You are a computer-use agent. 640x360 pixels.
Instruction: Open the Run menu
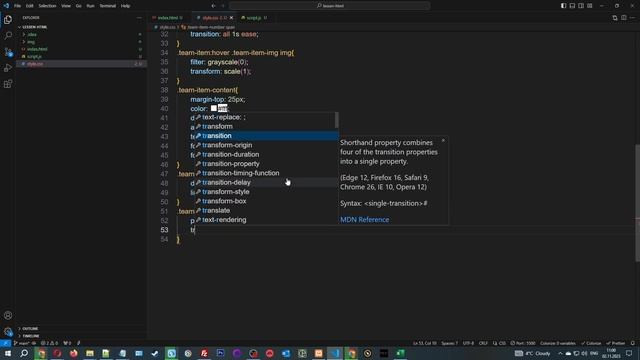pyautogui.click(x=90, y=6)
